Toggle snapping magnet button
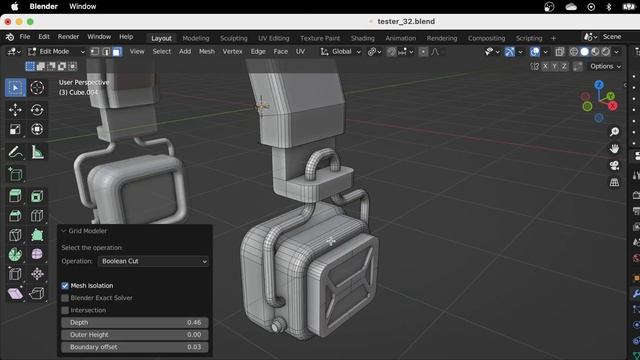 coord(391,52)
